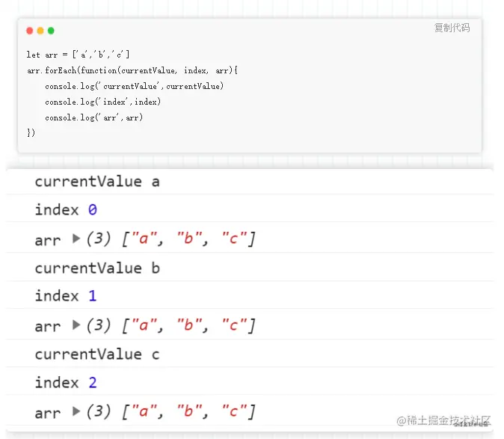Select the "currentValue b" console row
The height and width of the screenshot is (439, 504).
pyautogui.click(x=97, y=268)
